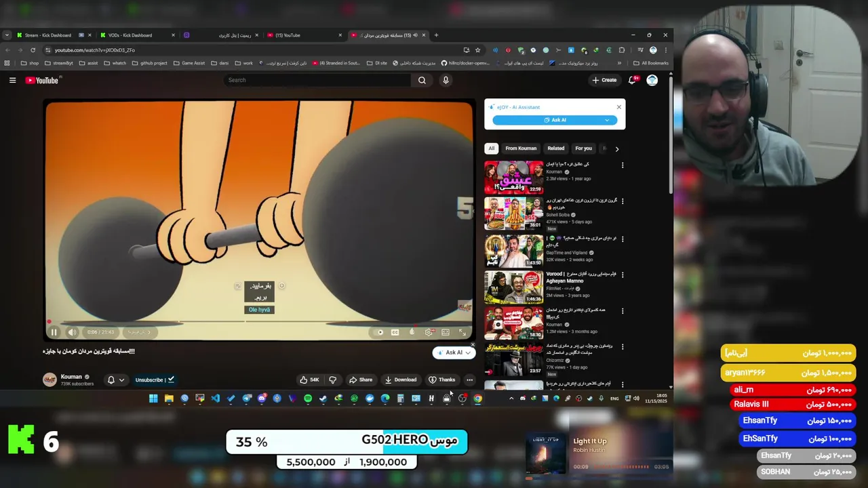This screenshot has width=868, height=488.
Task: Show next filter chips with arrow
Action: pos(616,148)
